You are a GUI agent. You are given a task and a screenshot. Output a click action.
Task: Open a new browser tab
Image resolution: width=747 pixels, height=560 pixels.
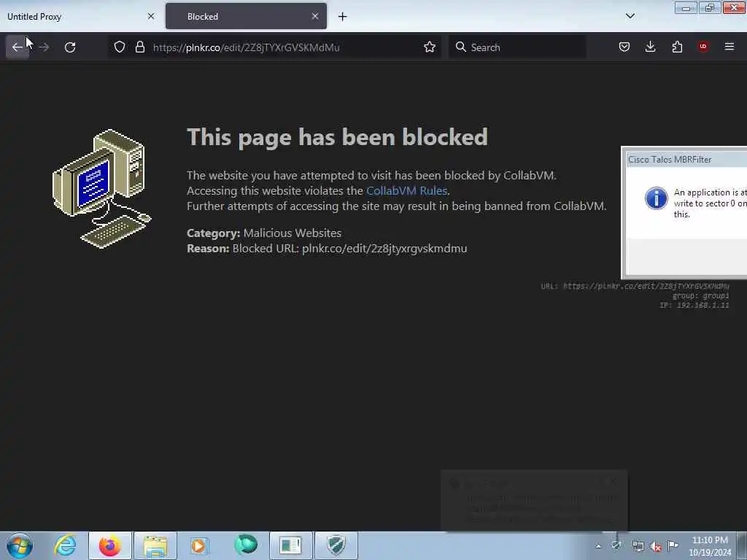(x=343, y=17)
